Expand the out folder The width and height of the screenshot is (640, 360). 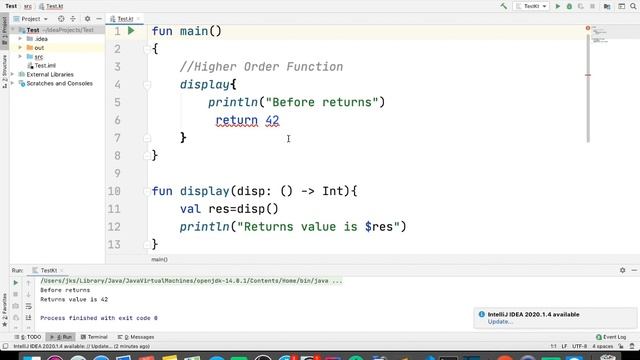click(x=20, y=48)
